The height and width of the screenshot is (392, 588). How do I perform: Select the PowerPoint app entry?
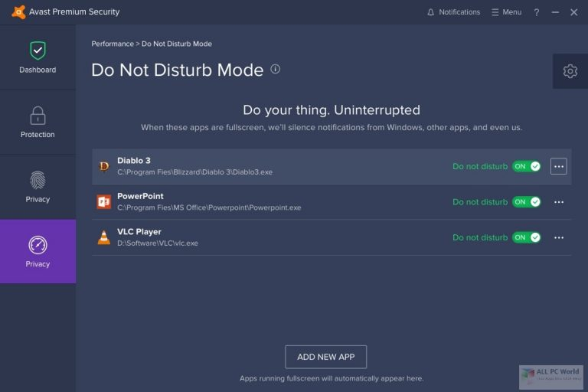point(332,202)
